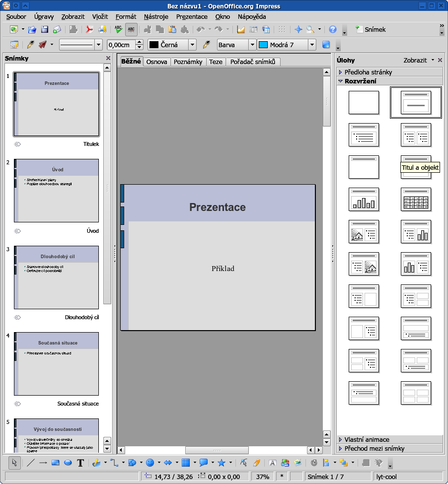The width and height of the screenshot is (448, 484).
Task: Click the Help icon in toolbar
Action: [x=333, y=30]
